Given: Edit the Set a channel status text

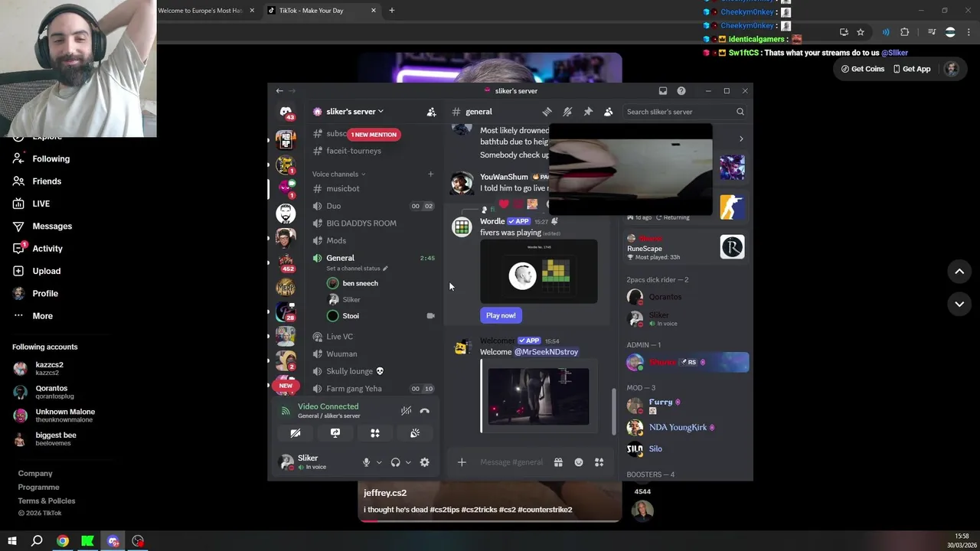Looking at the screenshot, I should tap(357, 269).
